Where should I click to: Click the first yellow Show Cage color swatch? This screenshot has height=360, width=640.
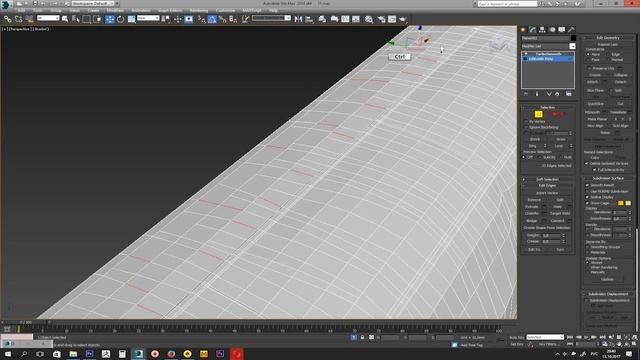tap(621, 203)
